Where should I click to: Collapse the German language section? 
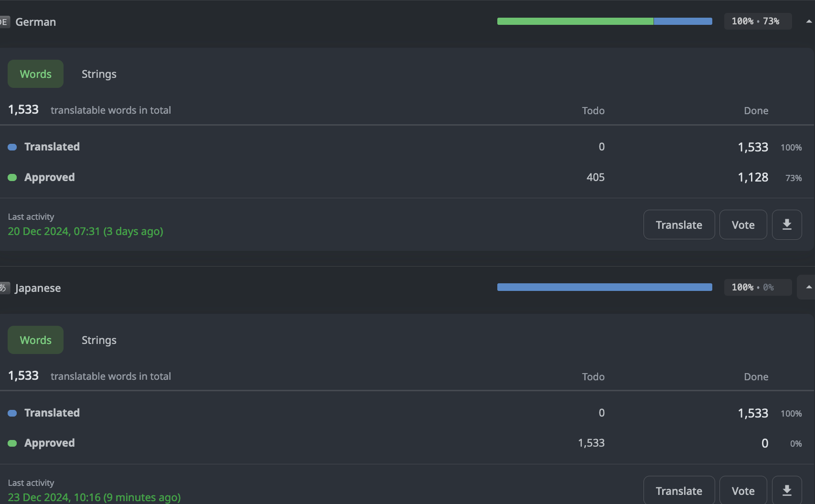coord(808,21)
